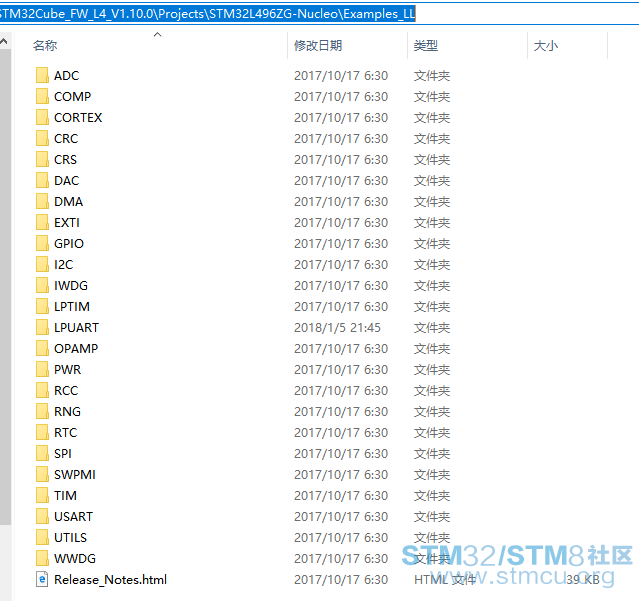Viewport: 639px width, 601px height.
Task: Click the GPIO folder icon
Action: 42,243
